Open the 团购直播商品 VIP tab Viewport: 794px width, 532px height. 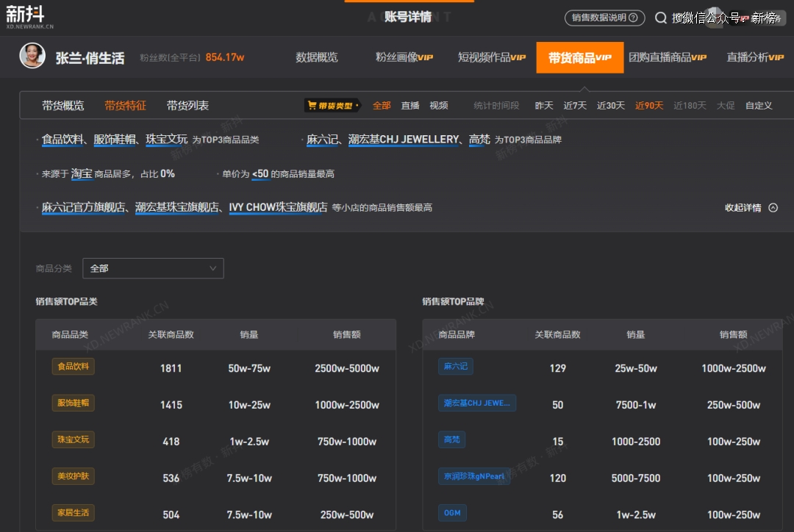(668, 57)
